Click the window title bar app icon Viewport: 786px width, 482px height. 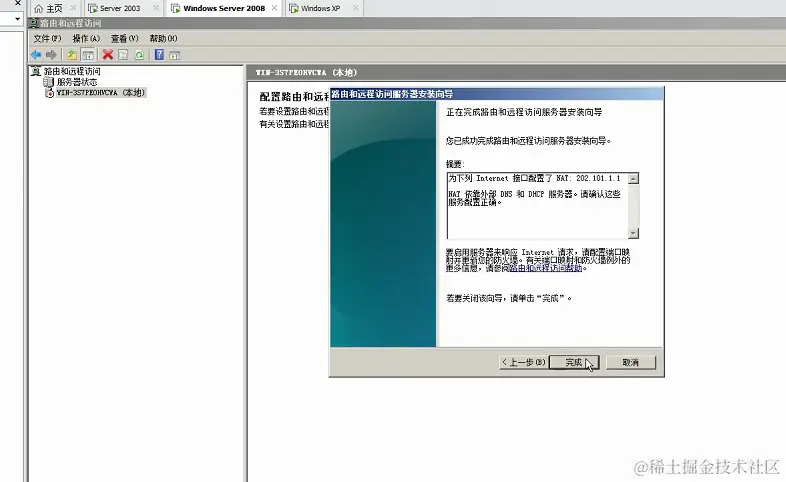[x=34, y=23]
